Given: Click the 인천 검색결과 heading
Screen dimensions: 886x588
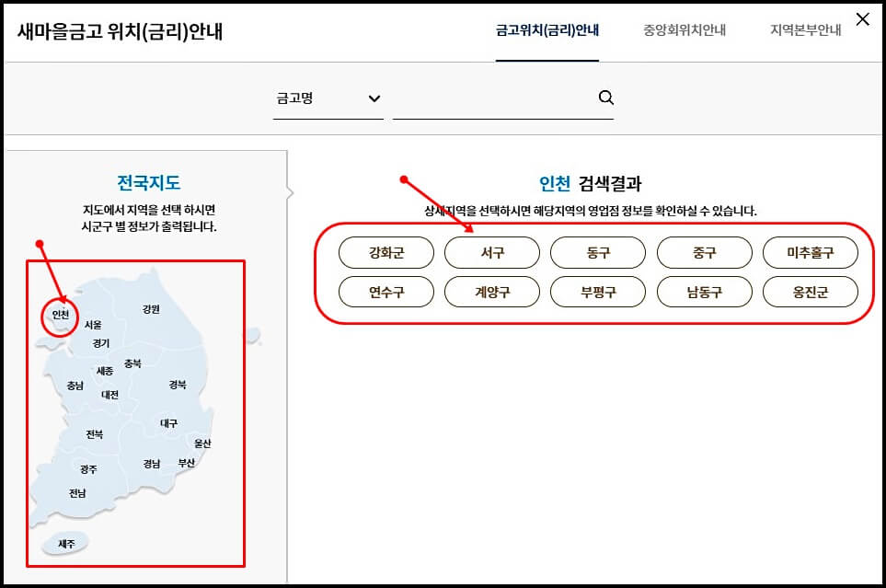Looking at the screenshot, I should tap(591, 183).
